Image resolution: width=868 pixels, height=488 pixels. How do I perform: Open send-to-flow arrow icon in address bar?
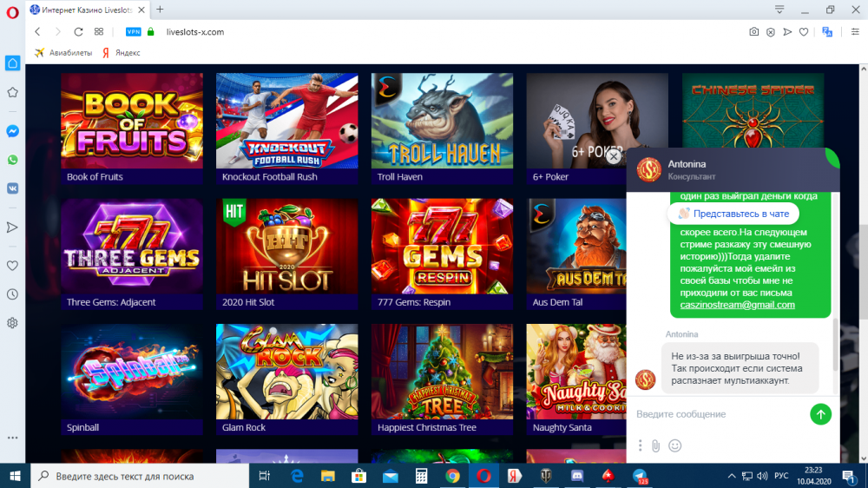pyautogui.click(x=787, y=32)
